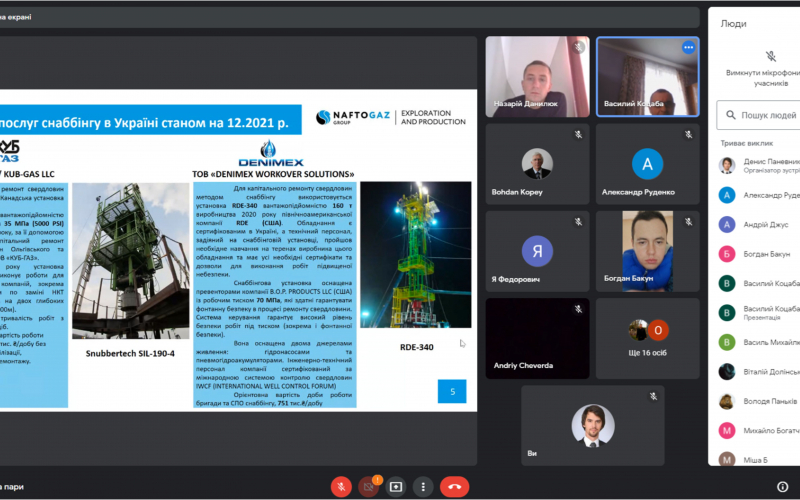Click Василь Михайлюк light green avatar
Image resolution: width=800 pixels, height=500 pixels.
(727, 342)
